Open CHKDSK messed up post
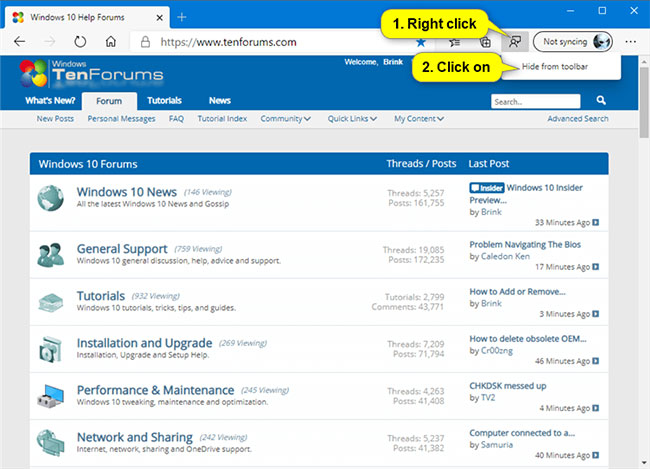 (x=508, y=386)
